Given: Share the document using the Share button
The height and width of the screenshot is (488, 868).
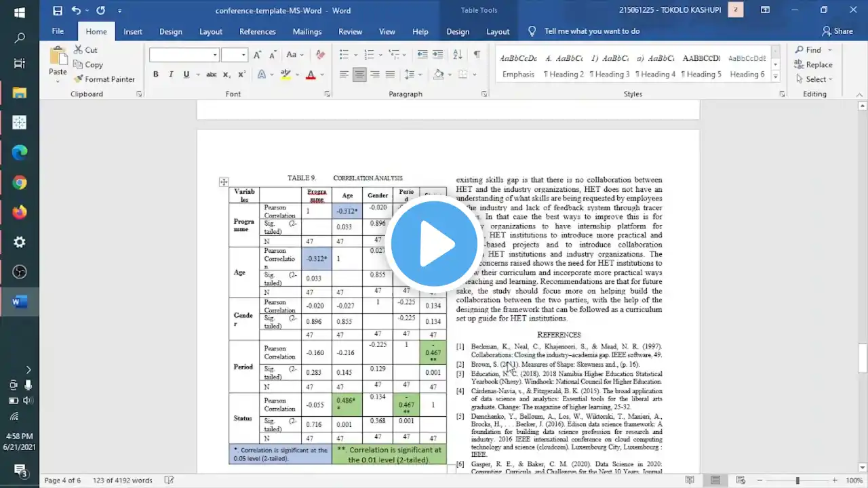Looking at the screenshot, I should [x=837, y=31].
